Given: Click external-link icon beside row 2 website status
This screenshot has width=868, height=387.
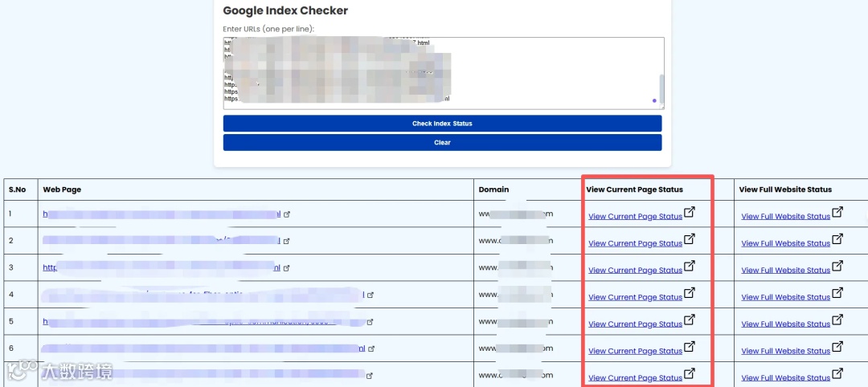Looking at the screenshot, I should coord(837,238).
